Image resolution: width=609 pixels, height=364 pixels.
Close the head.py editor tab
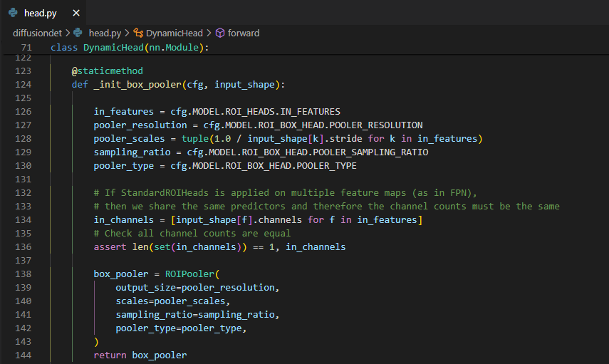(x=76, y=13)
